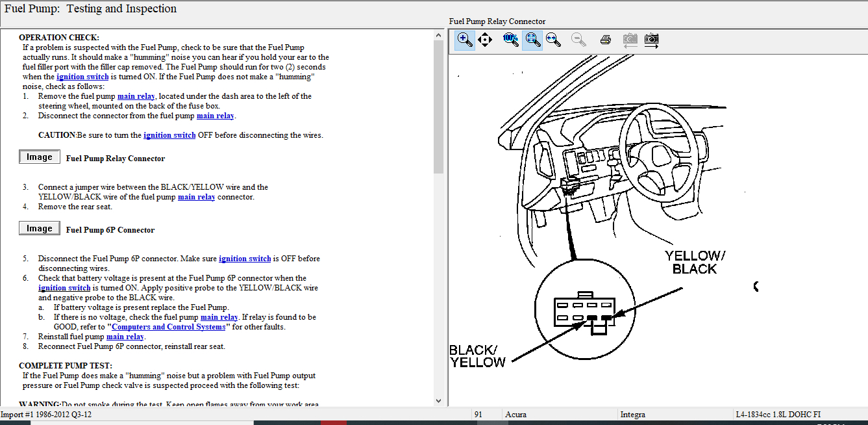The image size is (868, 425).
Task: Select the zoom in magnifier tool
Action: (465, 40)
